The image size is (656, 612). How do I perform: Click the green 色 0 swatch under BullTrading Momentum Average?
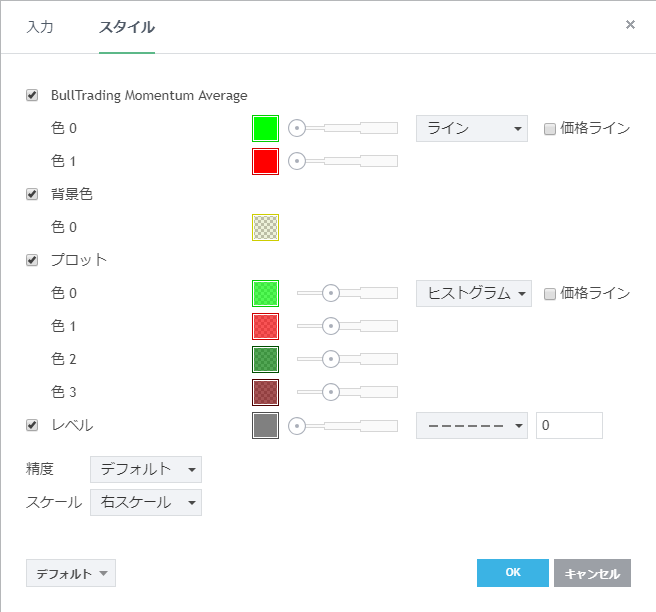tap(265, 128)
